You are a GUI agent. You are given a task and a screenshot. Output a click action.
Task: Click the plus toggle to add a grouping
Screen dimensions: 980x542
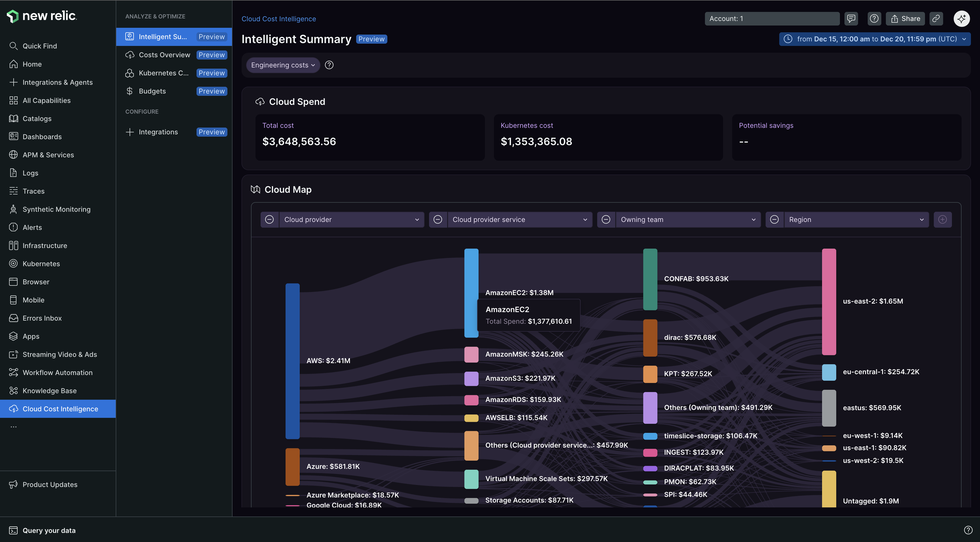pos(943,219)
